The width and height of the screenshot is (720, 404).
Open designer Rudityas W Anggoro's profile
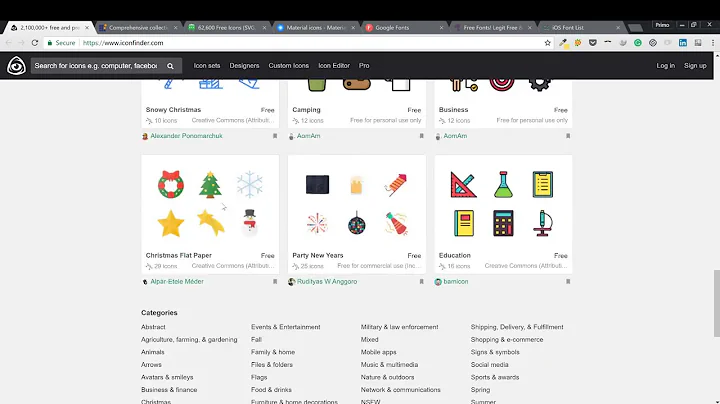(x=326, y=281)
